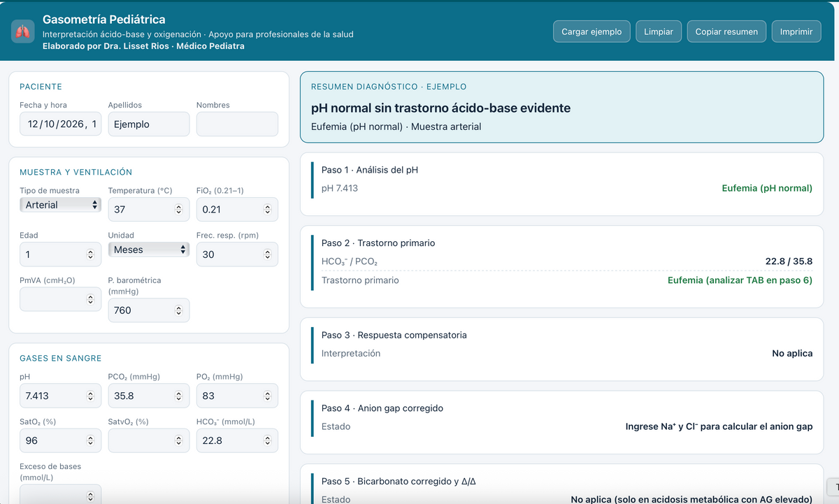Click the lungs app logo icon
Viewport: 839px width, 504px height.
(x=23, y=31)
